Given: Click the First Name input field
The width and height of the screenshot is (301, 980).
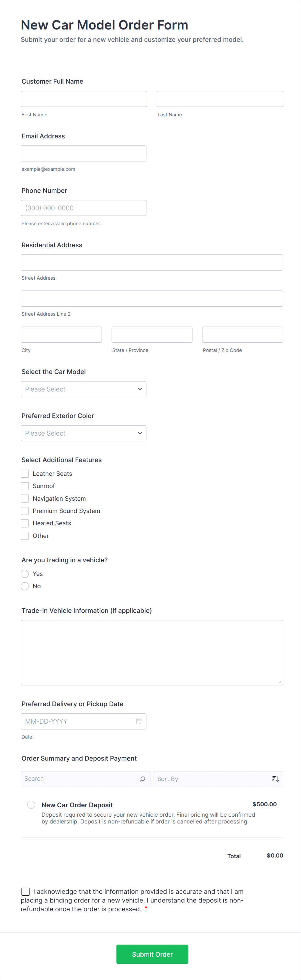Looking at the screenshot, I should point(84,99).
